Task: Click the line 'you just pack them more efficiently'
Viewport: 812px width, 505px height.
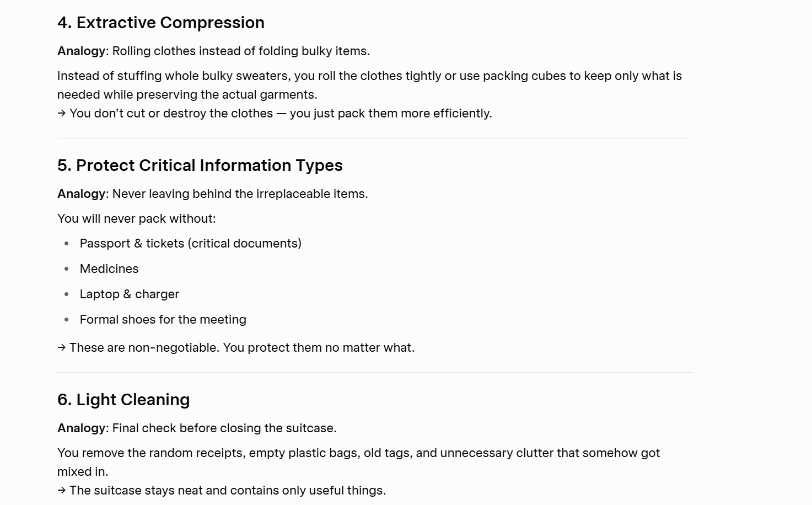Action: point(391,114)
